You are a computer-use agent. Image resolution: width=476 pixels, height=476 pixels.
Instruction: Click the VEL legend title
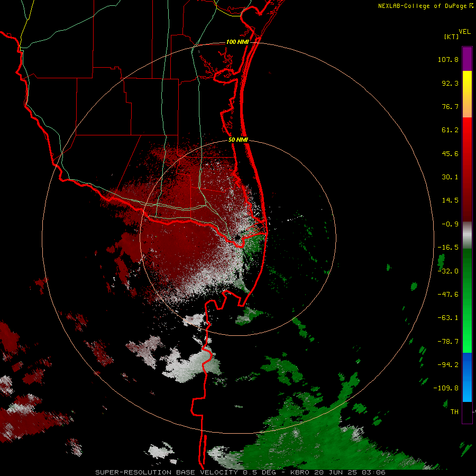tap(464, 32)
